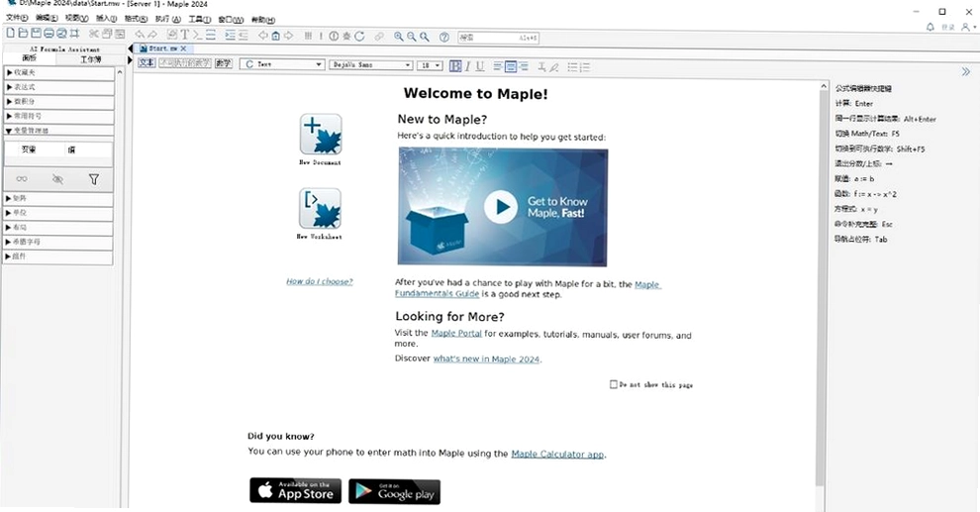Open the 'C Text' style dropdown
Screen dimensions: 980x512
pos(281,64)
